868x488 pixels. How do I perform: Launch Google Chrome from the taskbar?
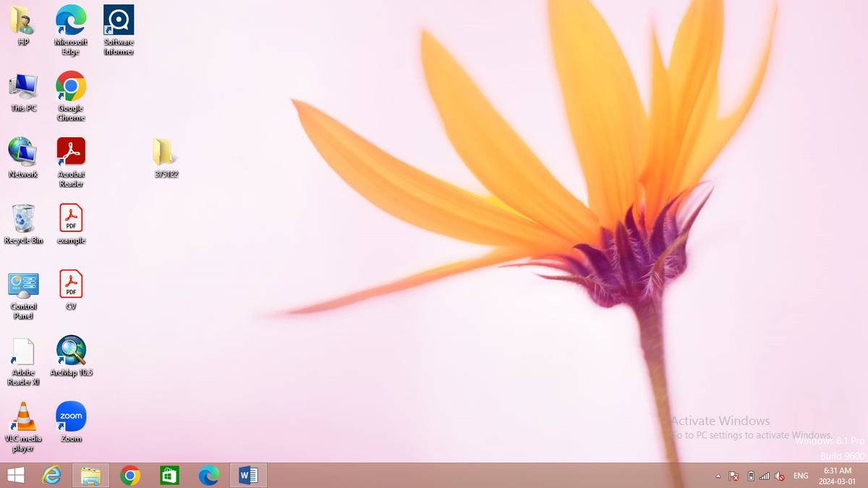click(130, 475)
